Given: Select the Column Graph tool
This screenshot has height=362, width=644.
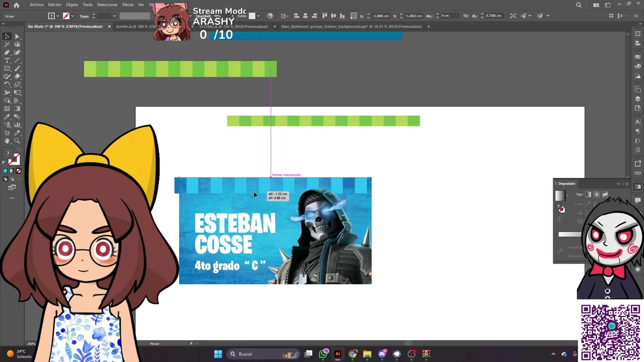Looking at the screenshot, I should [17, 125].
